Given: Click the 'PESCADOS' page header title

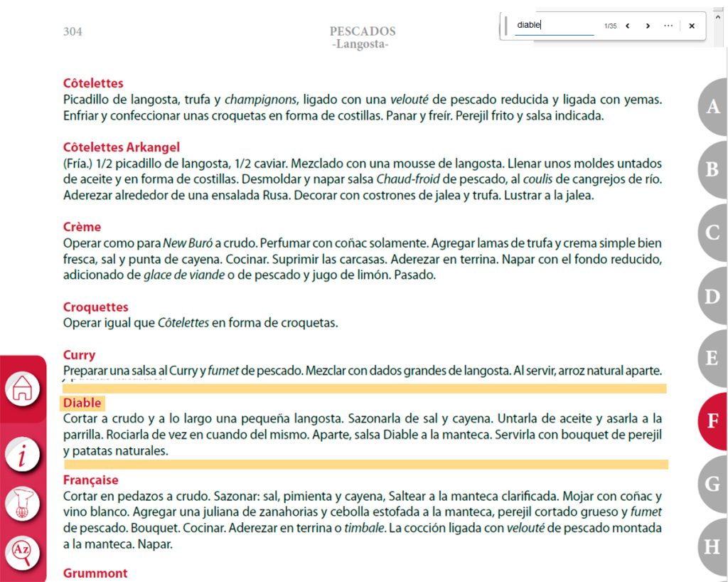Looking at the screenshot, I should [x=363, y=31].
